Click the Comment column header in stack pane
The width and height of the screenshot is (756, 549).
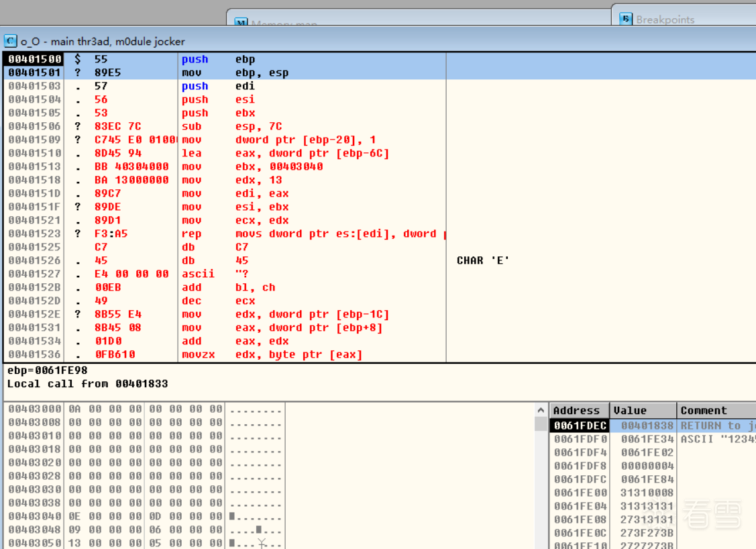click(x=716, y=410)
